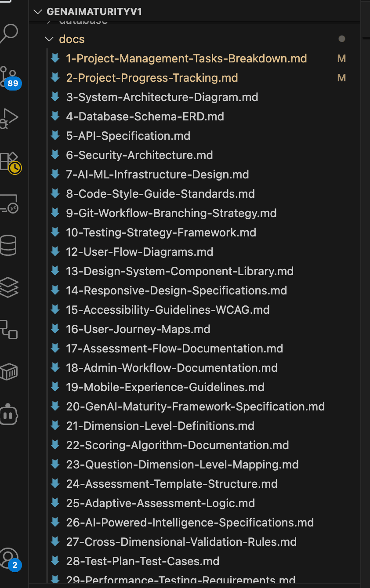Click markdown icon beside 15-Accessibility-Guidelines-WCAG.md
Viewport: 370px width, 588px height.
pos(55,309)
